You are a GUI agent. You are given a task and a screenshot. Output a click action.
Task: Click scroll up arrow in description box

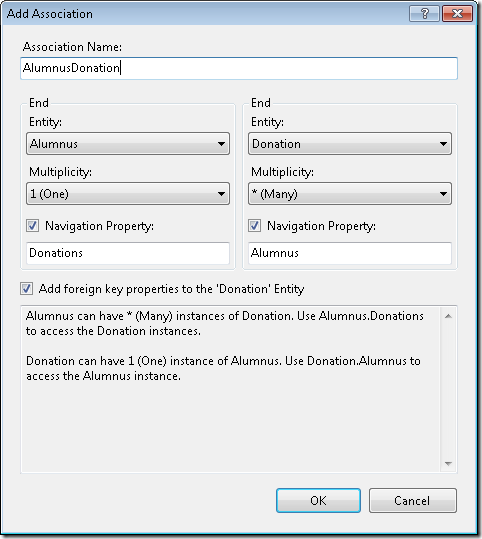(x=448, y=316)
